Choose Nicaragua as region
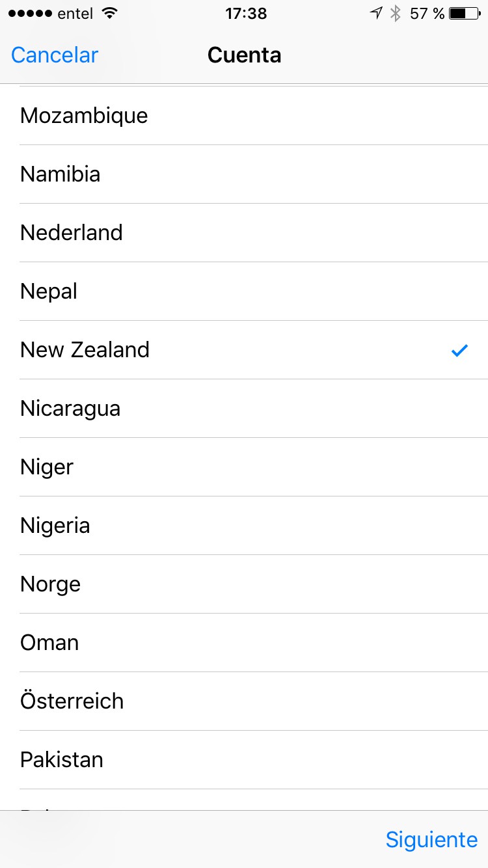 [x=244, y=409]
